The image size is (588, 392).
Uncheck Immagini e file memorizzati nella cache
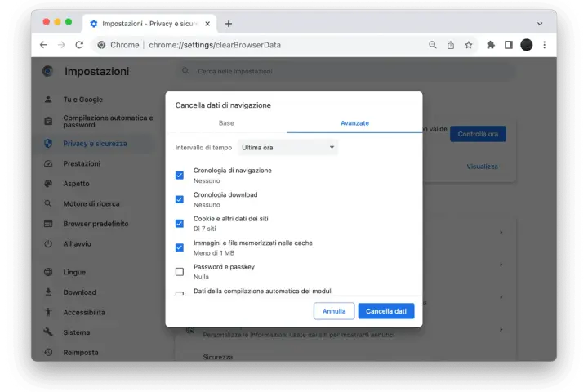click(x=180, y=247)
